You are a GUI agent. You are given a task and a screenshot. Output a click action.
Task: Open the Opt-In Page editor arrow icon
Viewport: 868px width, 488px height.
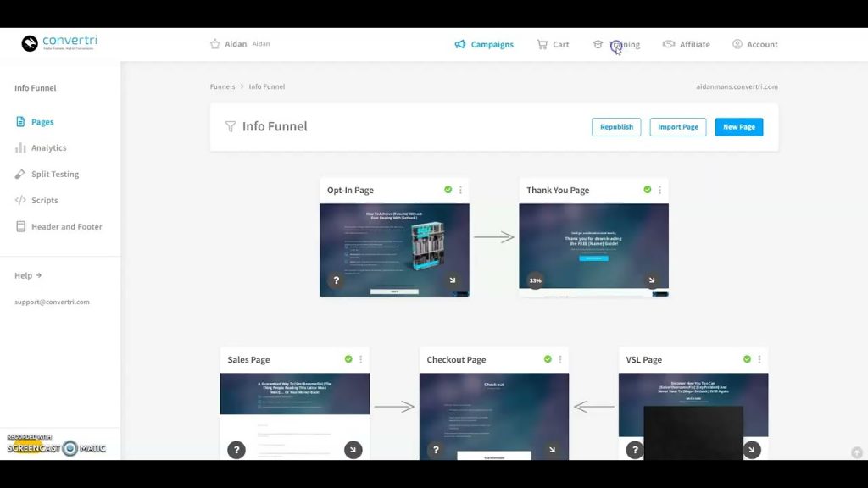click(x=453, y=280)
